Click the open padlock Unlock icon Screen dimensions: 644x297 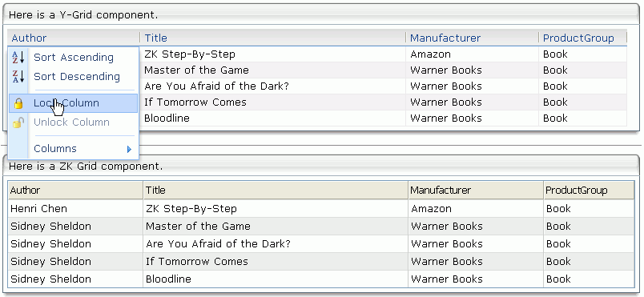tap(18, 122)
